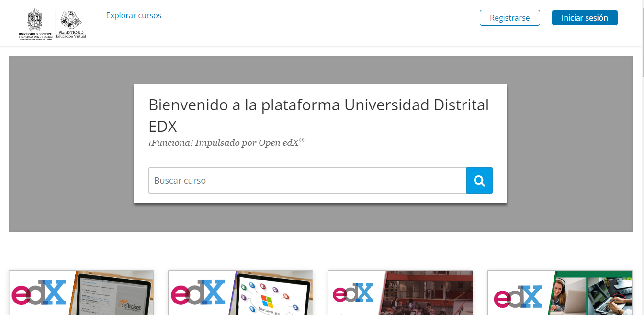This screenshot has height=315, width=644.
Task: Open the osTicket course thumbnail
Action: pos(81,292)
